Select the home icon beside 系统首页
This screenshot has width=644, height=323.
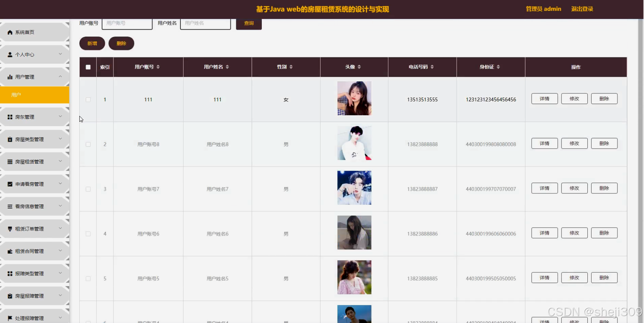tap(10, 32)
